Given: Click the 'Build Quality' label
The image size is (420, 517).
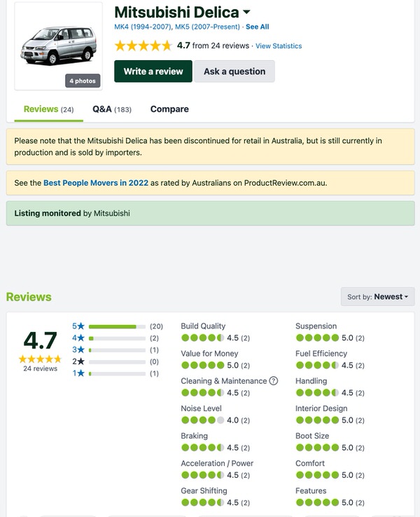Looking at the screenshot, I should pos(203,326).
